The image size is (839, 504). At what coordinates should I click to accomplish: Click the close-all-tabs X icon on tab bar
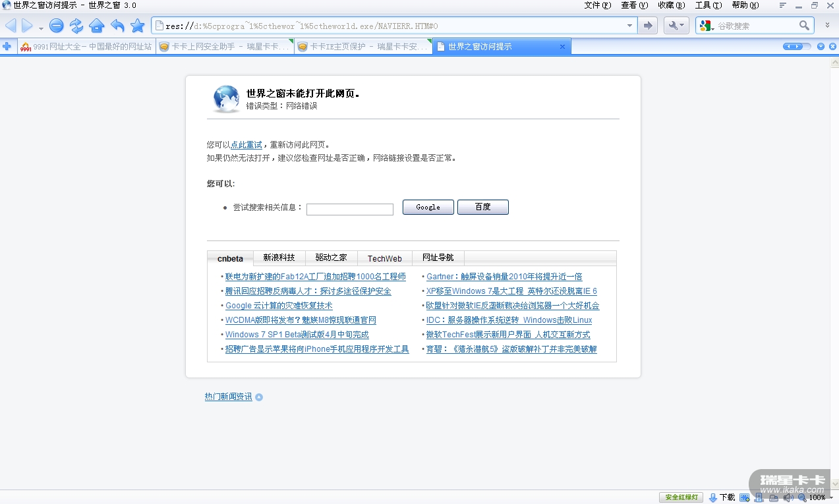(x=832, y=46)
